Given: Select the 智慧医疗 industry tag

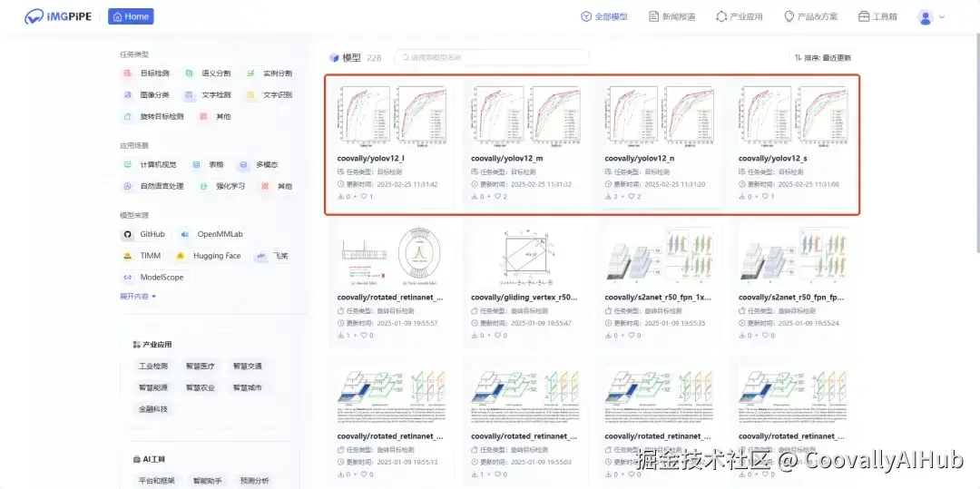Looking at the screenshot, I should point(200,366).
